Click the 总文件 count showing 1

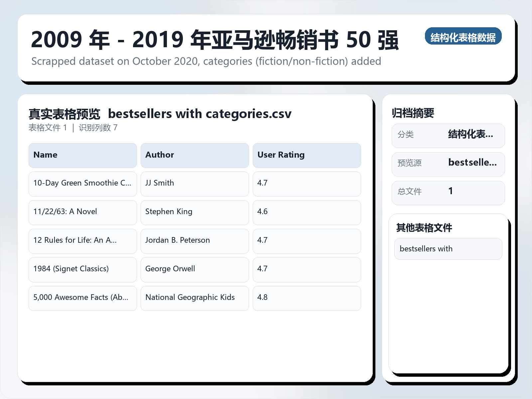(x=448, y=192)
